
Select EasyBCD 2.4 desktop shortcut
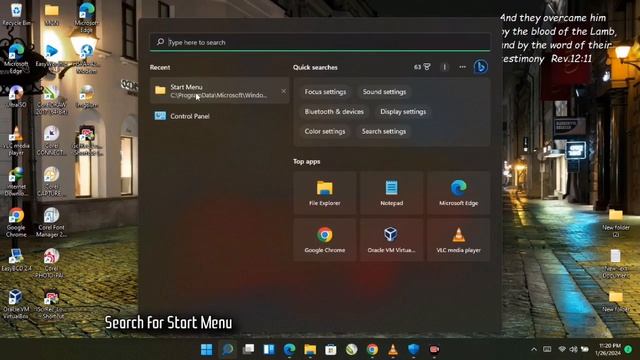(x=16, y=260)
